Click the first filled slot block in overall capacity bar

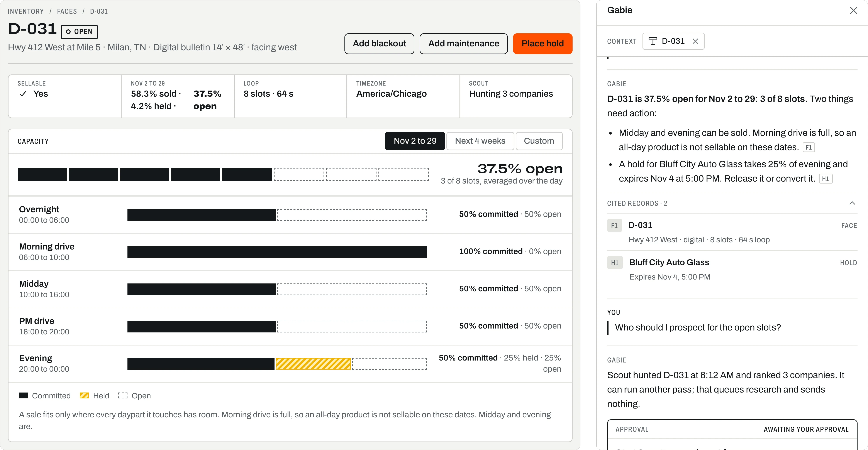42,174
